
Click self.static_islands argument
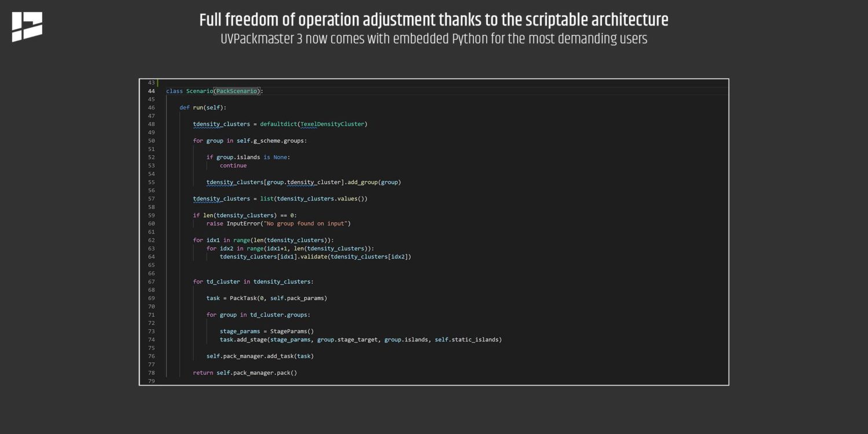tap(466, 340)
